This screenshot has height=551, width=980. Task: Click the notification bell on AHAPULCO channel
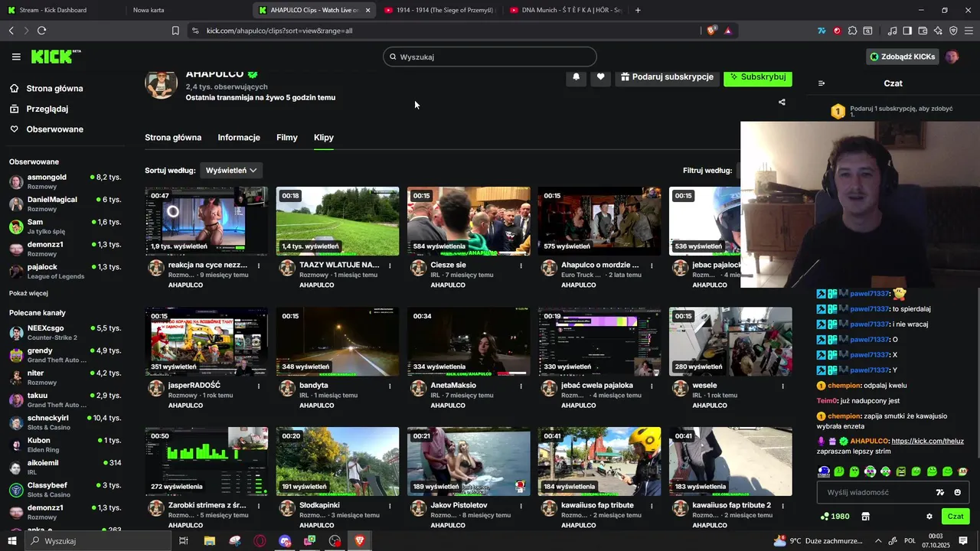(577, 77)
